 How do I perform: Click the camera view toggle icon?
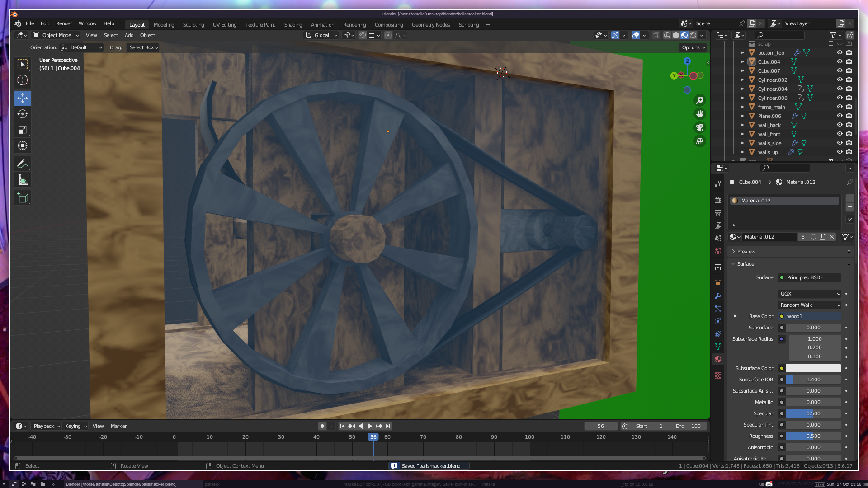700,127
